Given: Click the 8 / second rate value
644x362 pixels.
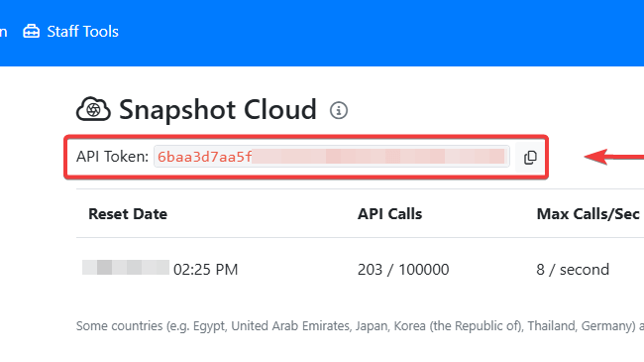Looking at the screenshot, I should (x=573, y=270).
